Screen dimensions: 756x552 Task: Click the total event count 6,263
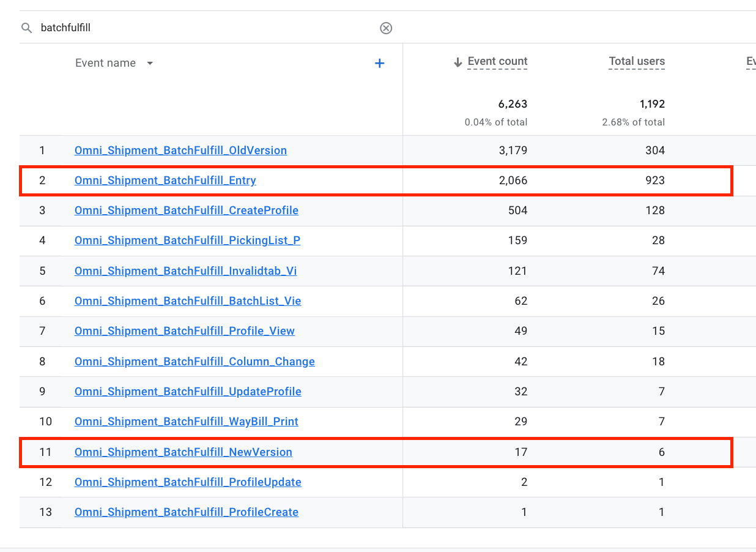[x=513, y=104]
